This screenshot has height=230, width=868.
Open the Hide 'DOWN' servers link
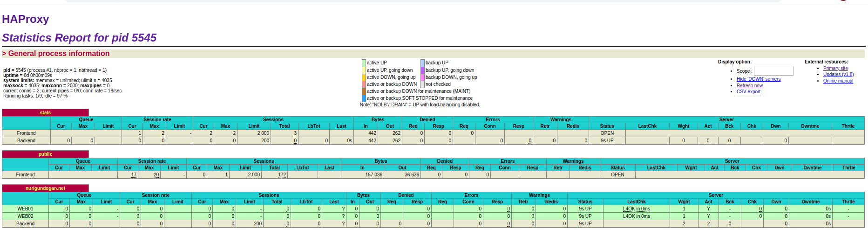coord(758,79)
